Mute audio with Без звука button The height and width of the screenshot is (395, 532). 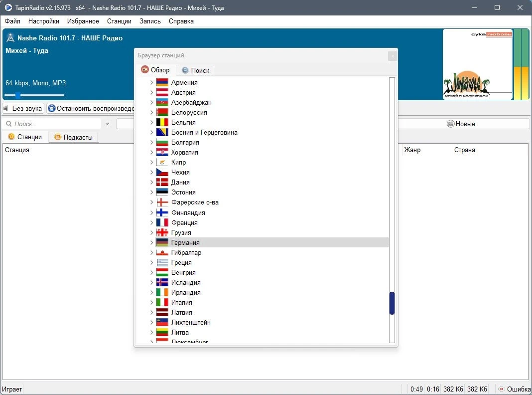tap(23, 108)
